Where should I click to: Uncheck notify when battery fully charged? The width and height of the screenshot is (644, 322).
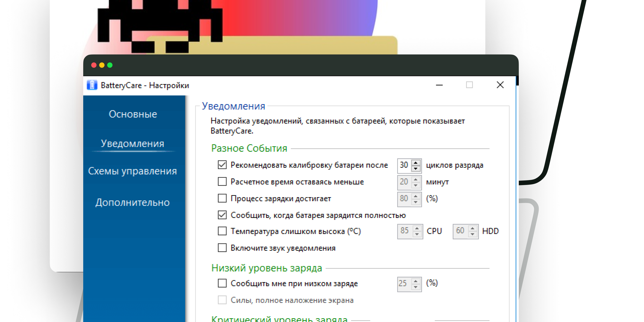coord(222,215)
